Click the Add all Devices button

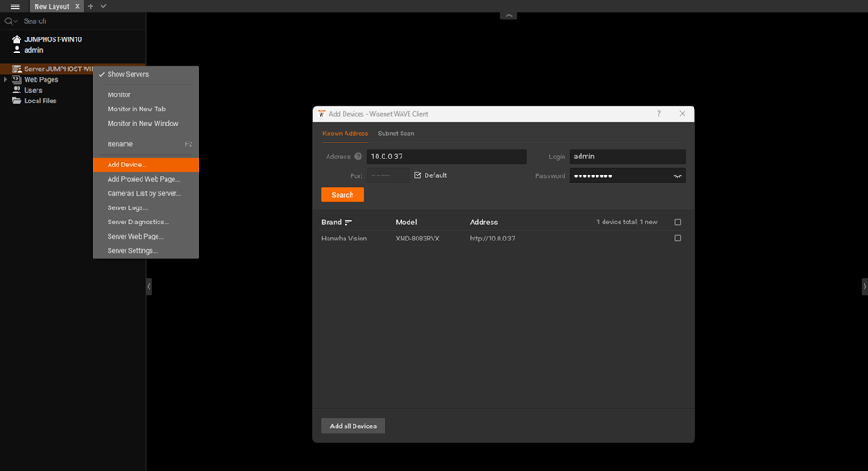(353, 426)
